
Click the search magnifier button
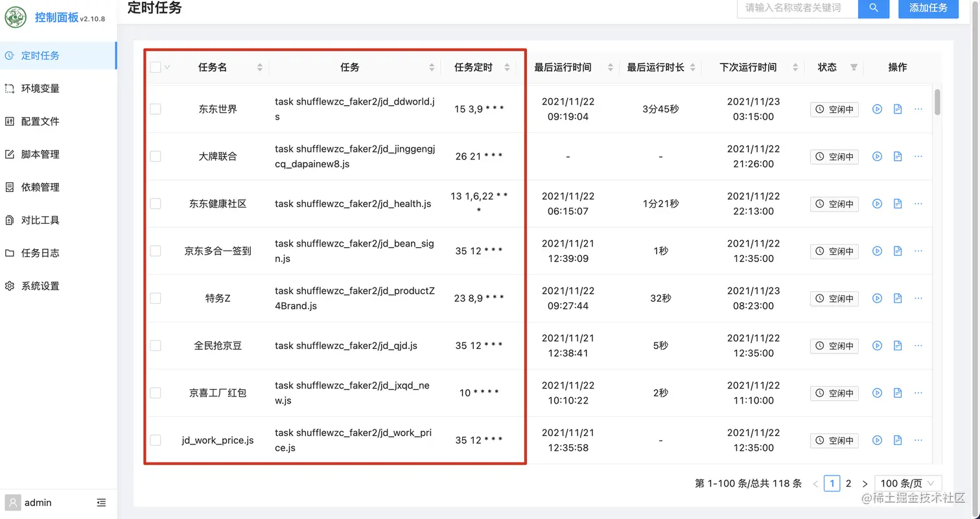874,8
